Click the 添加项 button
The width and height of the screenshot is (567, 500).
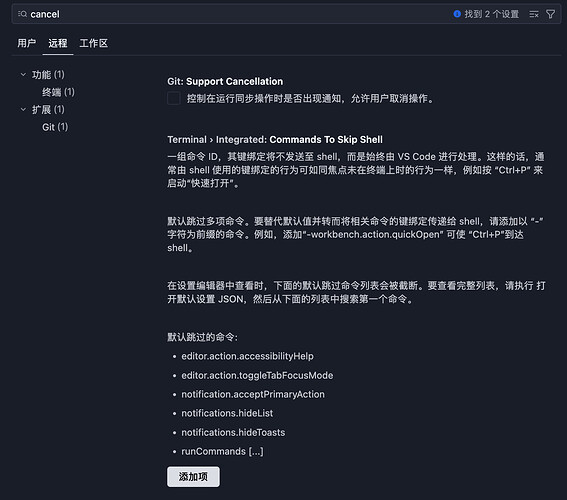coord(193,477)
